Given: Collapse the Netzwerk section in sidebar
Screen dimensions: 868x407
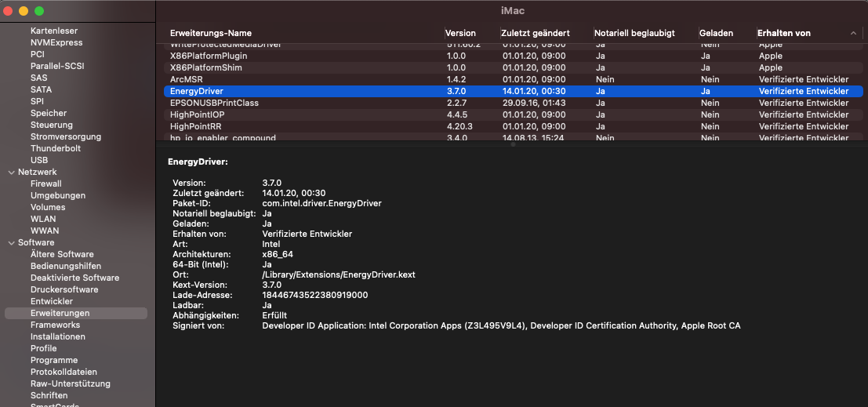Looking at the screenshot, I should click(x=11, y=172).
